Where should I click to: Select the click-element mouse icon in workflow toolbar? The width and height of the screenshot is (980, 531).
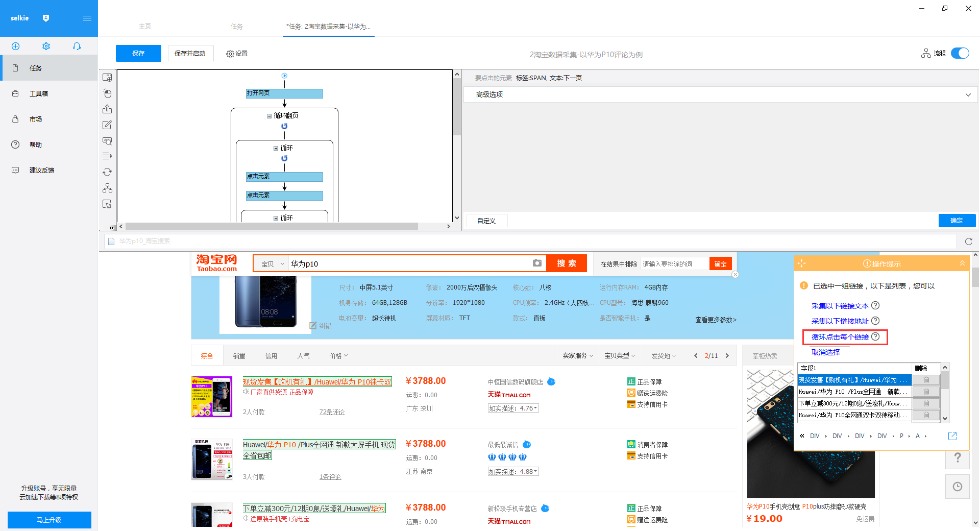[107, 93]
